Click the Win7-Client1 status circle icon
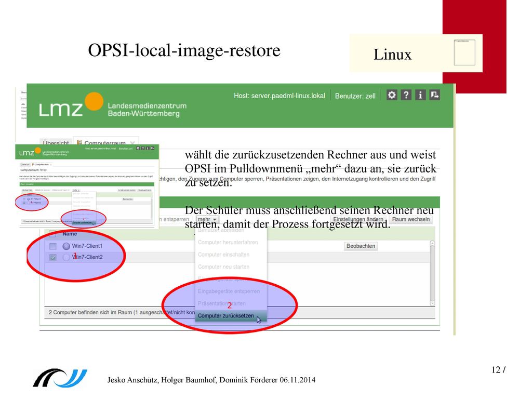Viewport: 532px width, 399px height. tap(66, 246)
